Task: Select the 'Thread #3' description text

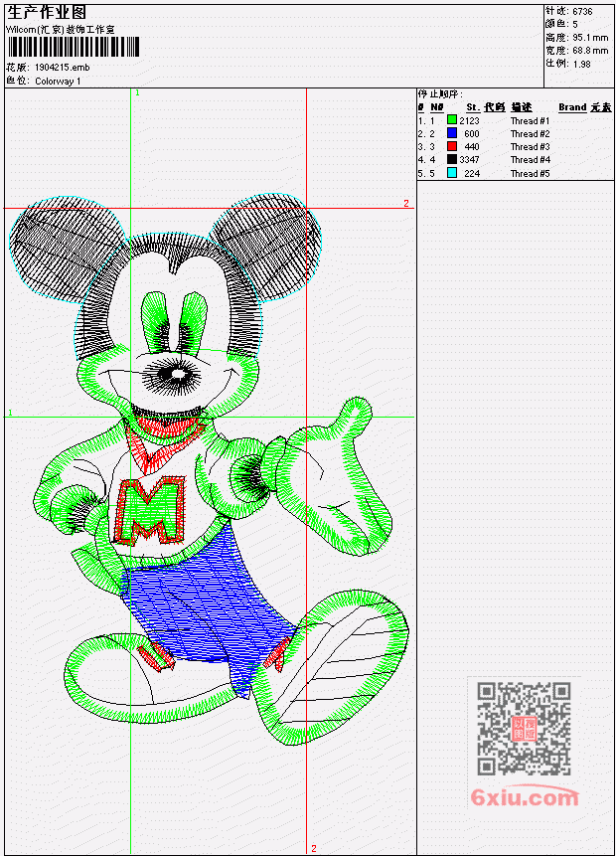Action: [x=530, y=147]
